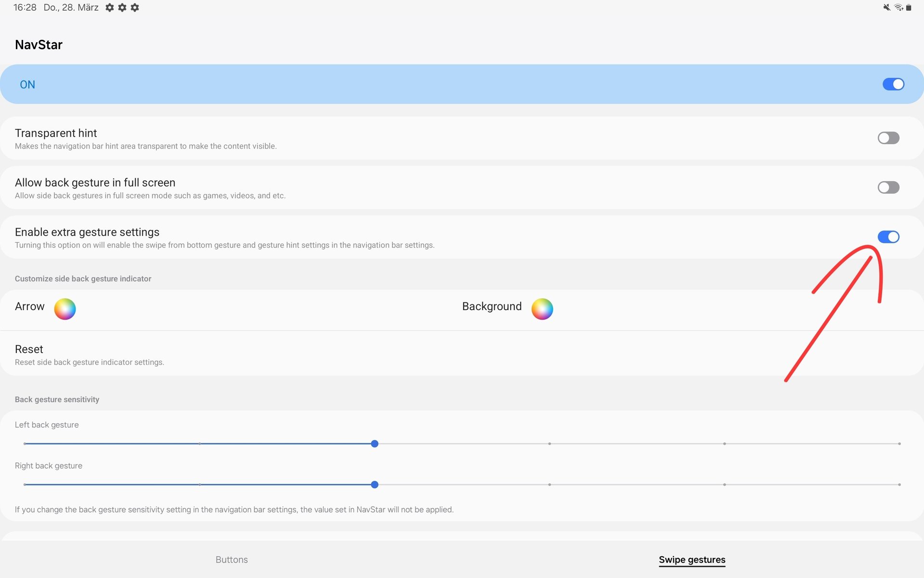Set Right back gesture slider to minimum
924x578 pixels.
25,484
